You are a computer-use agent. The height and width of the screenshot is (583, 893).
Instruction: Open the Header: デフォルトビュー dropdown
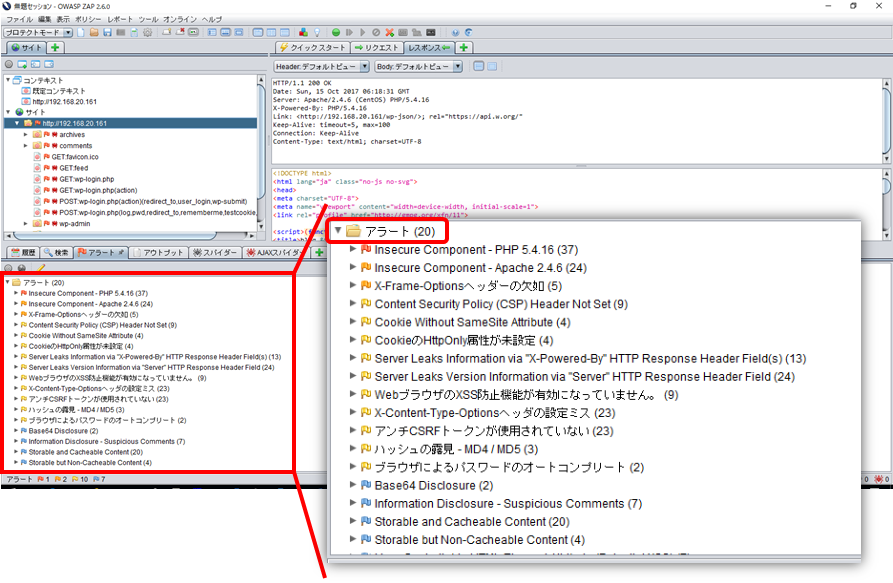click(321, 67)
